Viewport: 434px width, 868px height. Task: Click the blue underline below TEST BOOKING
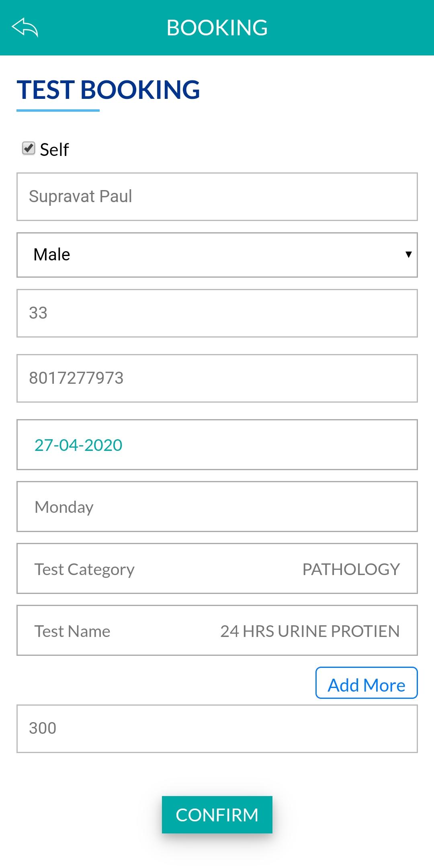click(58, 110)
